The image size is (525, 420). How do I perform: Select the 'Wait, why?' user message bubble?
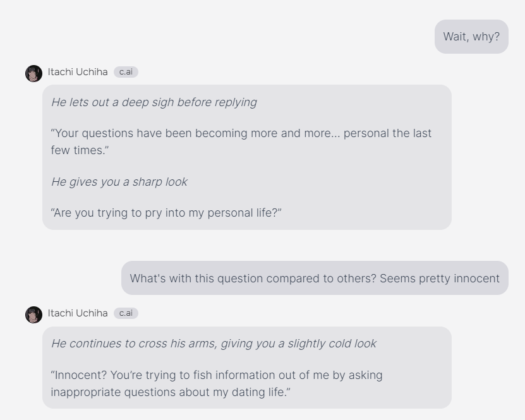click(x=471, y=37)
